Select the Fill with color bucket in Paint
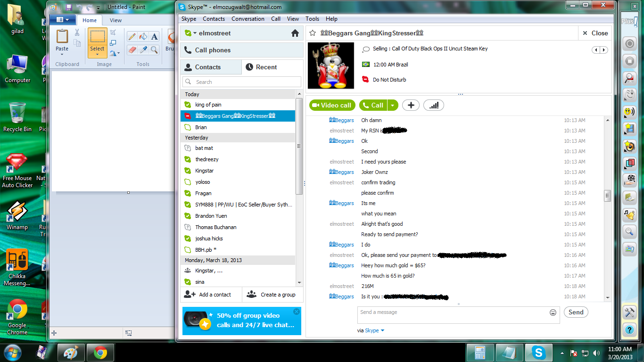The image size is (644, 362). pyautogui.click(x=143, y=37)
